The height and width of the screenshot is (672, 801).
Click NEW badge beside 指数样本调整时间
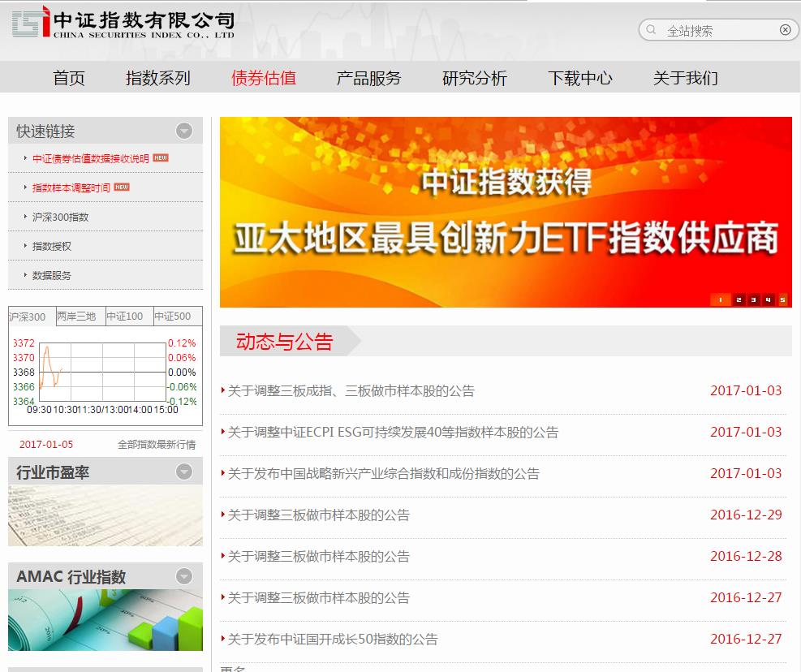click(x=122, y=187)
